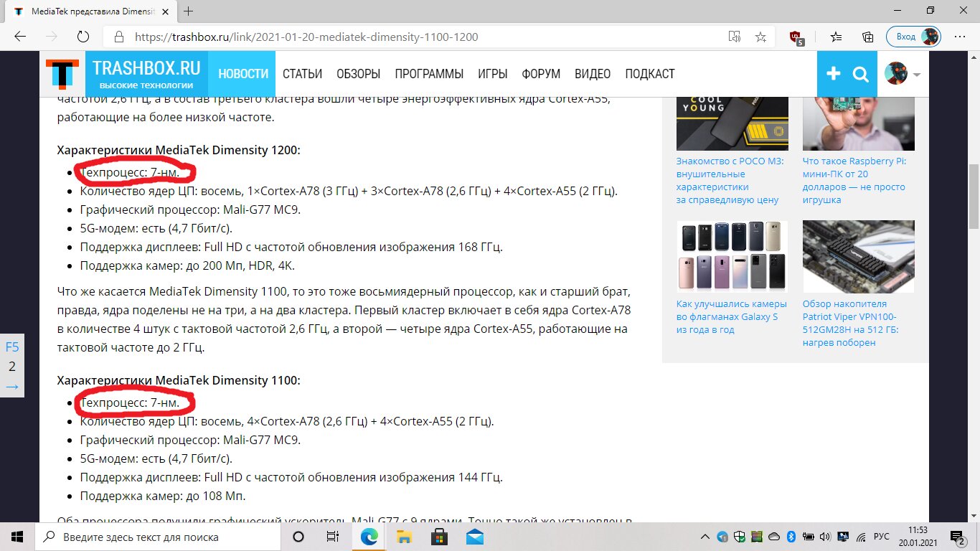Open link Знакомство с POCO M3
The height and width of the screenshot is (551, 980).
click(x=730, y=181)
